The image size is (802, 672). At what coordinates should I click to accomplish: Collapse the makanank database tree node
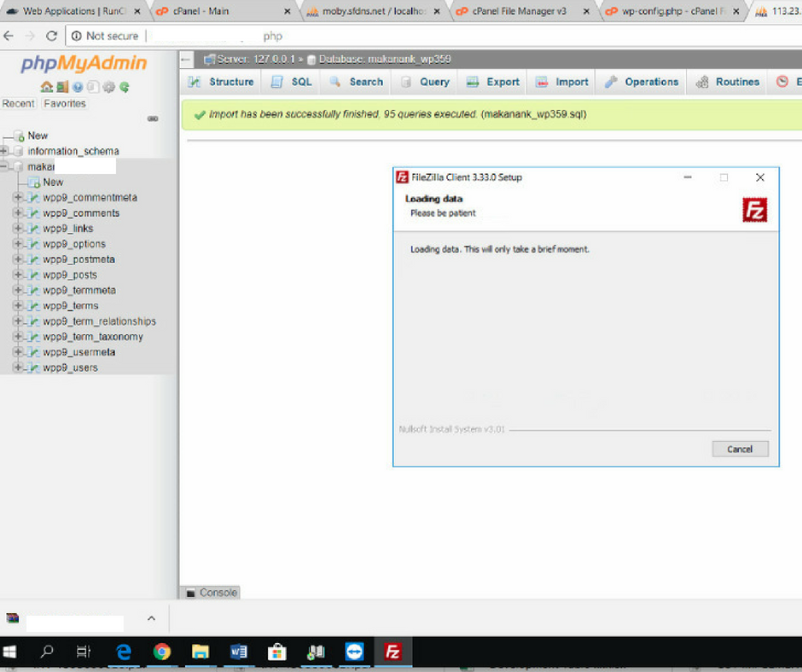pos(4,166)
